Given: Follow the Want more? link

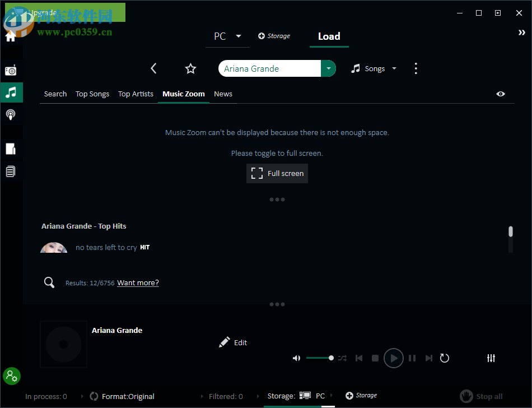Looking at the screenshot, I should point(138,282).
